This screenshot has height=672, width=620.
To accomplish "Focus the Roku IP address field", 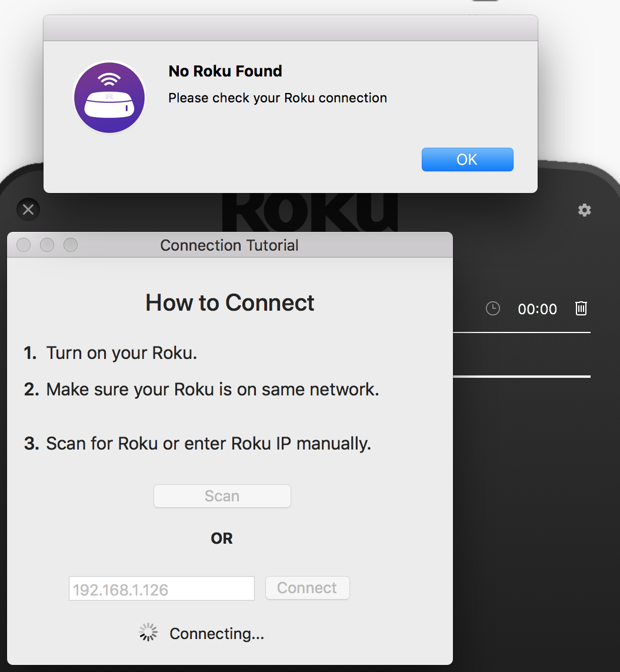I will pos(162,588).
